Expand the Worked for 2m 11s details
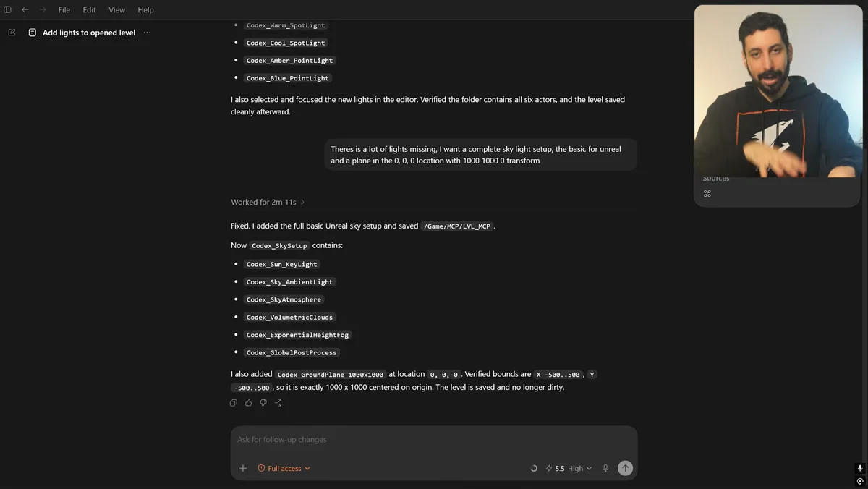 coord(268,202)
